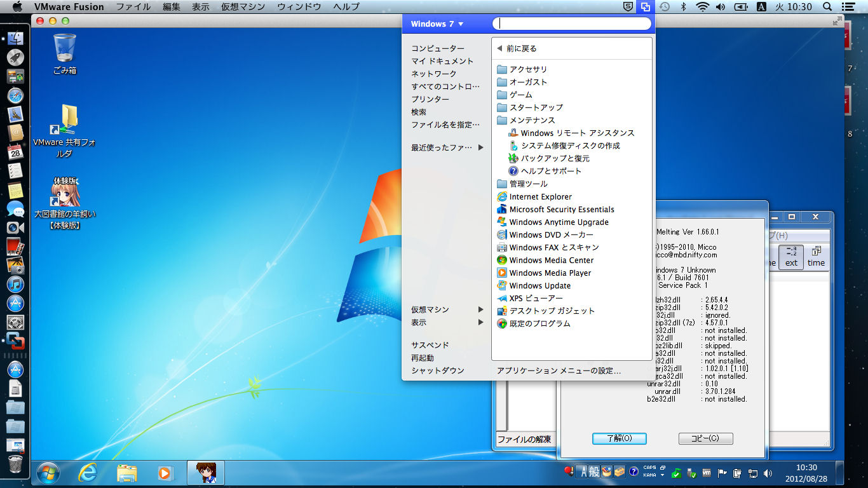
Task: Go back with 前に戻る
Action: tap(517, 48)
